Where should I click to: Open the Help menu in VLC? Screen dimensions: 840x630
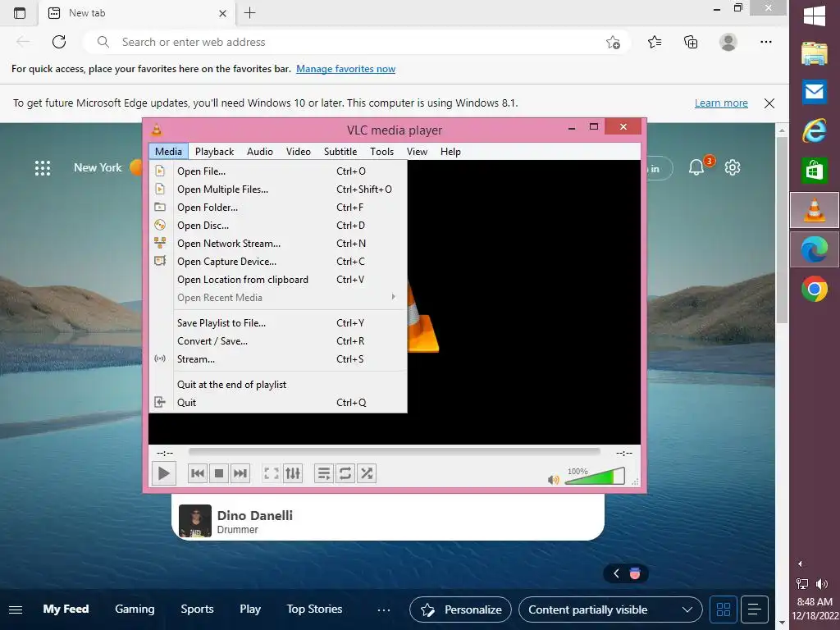(x=450, y=152)
